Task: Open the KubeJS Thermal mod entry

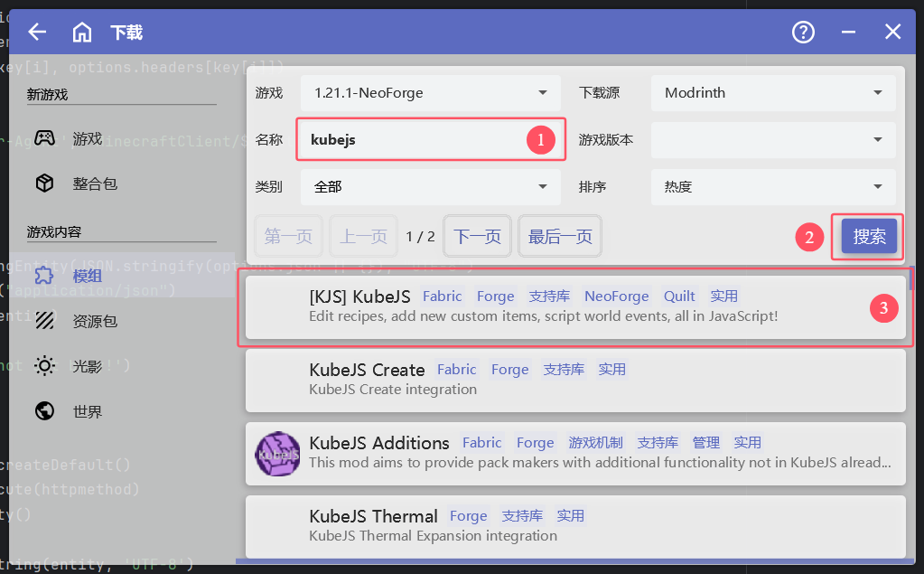Action: coord(575,527)
